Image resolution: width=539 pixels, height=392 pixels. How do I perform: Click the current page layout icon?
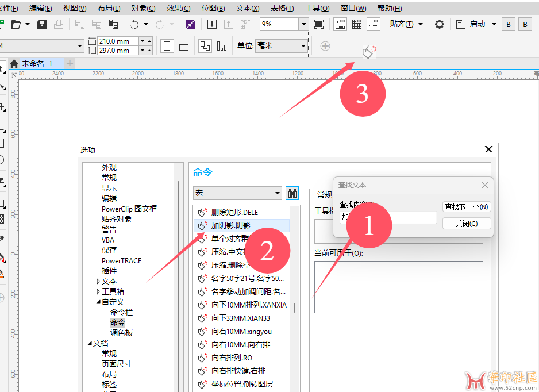coord(222,46)
